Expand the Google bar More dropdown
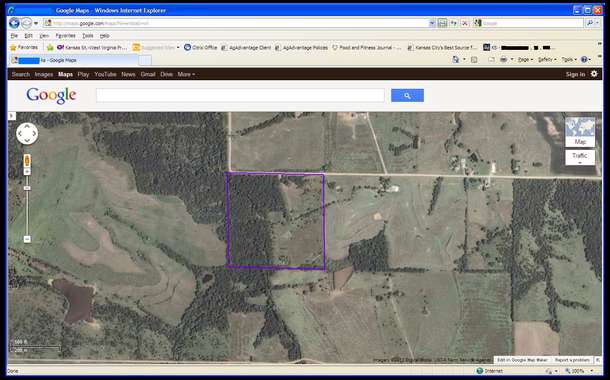610x380 pixels. point(186,74)
